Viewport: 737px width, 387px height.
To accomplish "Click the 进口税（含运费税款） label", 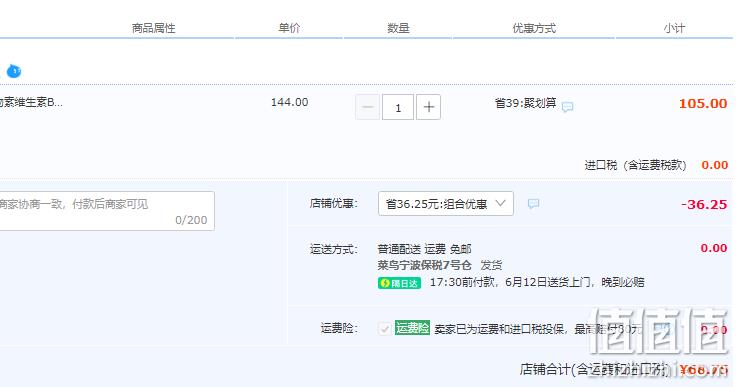I will pos(635,165).
